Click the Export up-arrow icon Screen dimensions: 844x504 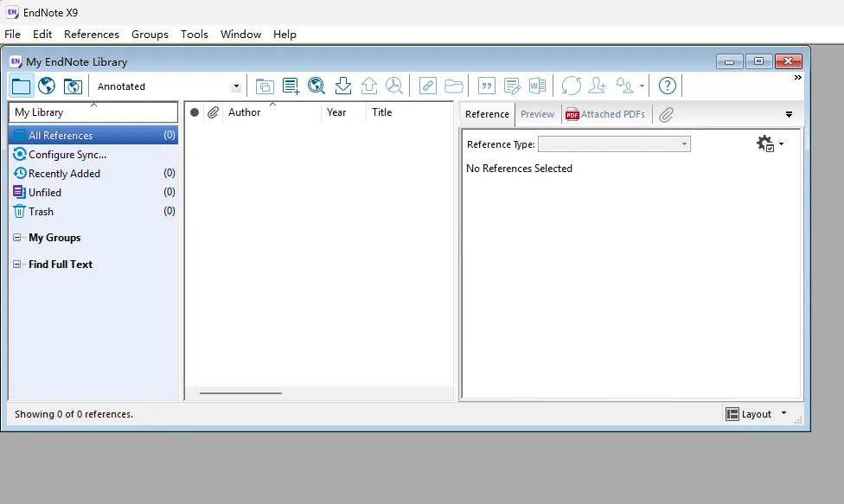click(x=368, y=86)
